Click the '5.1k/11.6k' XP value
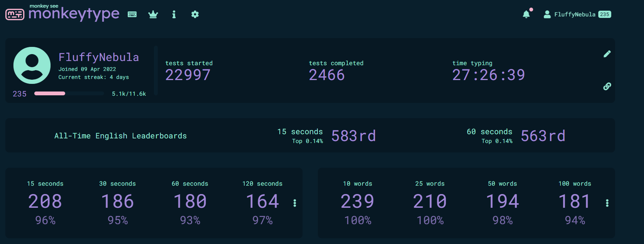 click(129, 94)
